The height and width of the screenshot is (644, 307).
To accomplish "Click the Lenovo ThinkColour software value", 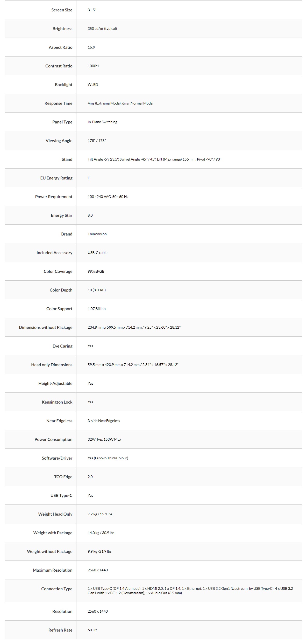I will point(108,458).
